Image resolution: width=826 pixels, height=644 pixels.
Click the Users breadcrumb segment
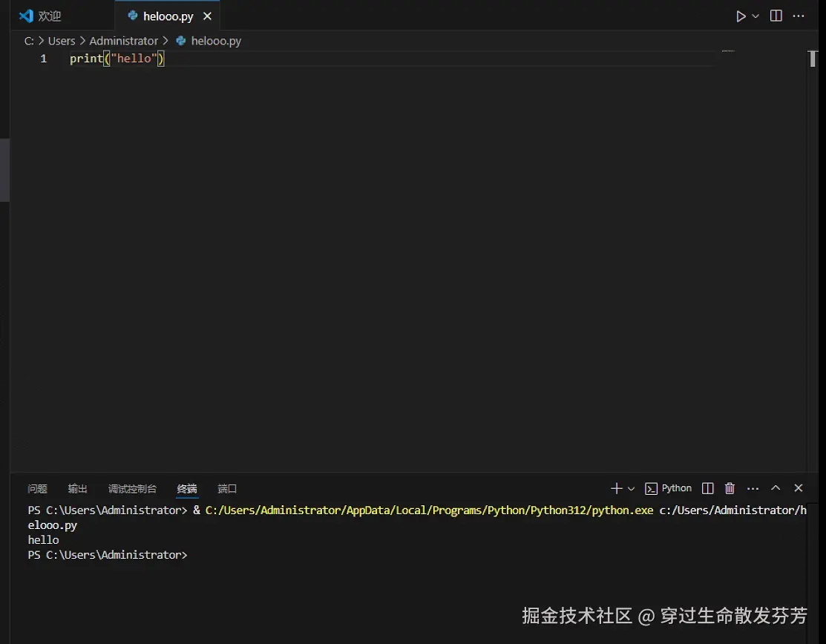(62, 41)
